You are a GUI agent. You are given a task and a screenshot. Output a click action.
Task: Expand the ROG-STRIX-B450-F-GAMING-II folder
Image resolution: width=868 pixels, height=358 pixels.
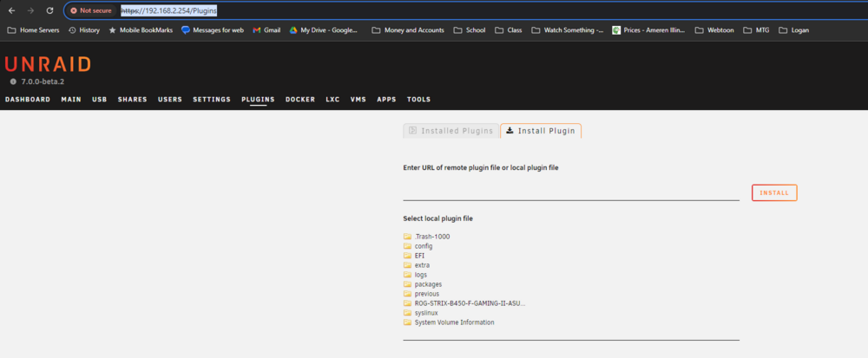point(464,303)
